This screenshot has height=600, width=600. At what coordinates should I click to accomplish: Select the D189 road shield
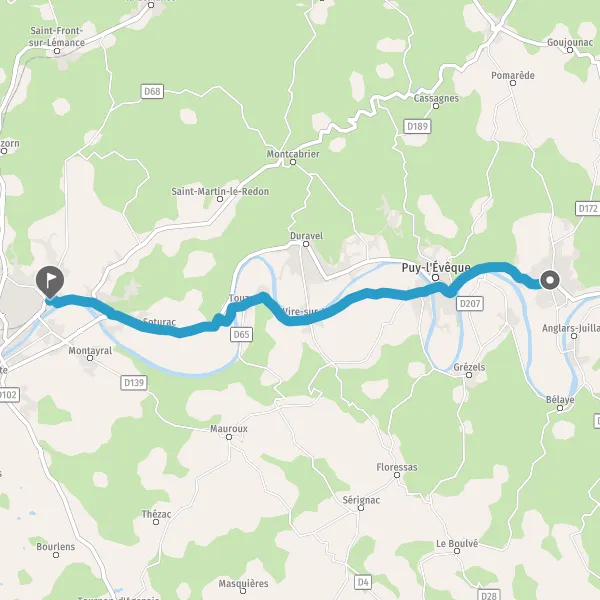tap(417, 126)
